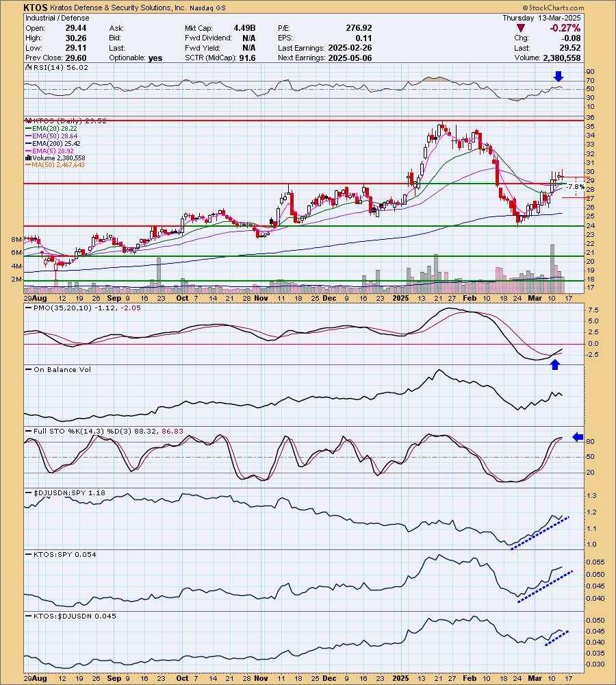The height and width of the screenshot is (685, 616).
Task: Click the EMA(5) 28.92 legend label
Action: 53,151
